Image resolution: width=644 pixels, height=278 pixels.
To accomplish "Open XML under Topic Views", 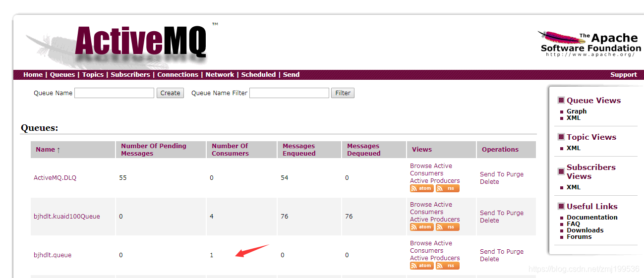I will (574, 148).
